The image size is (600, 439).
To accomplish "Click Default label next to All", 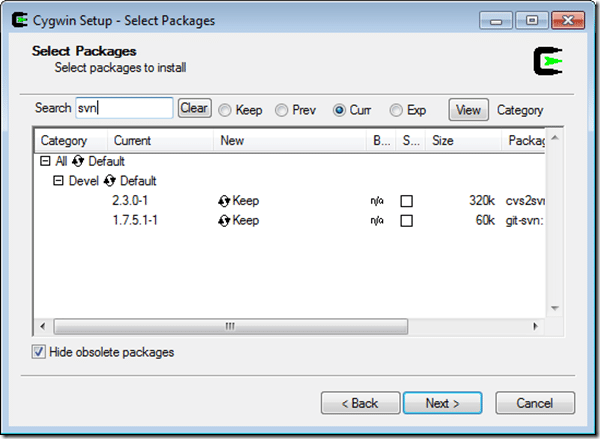I will 106,161.
